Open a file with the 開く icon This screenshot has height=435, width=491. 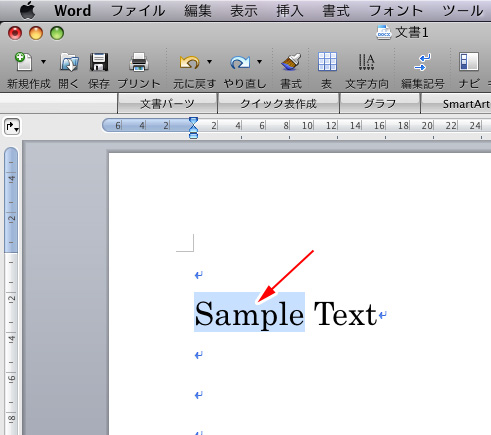[69, 62]
